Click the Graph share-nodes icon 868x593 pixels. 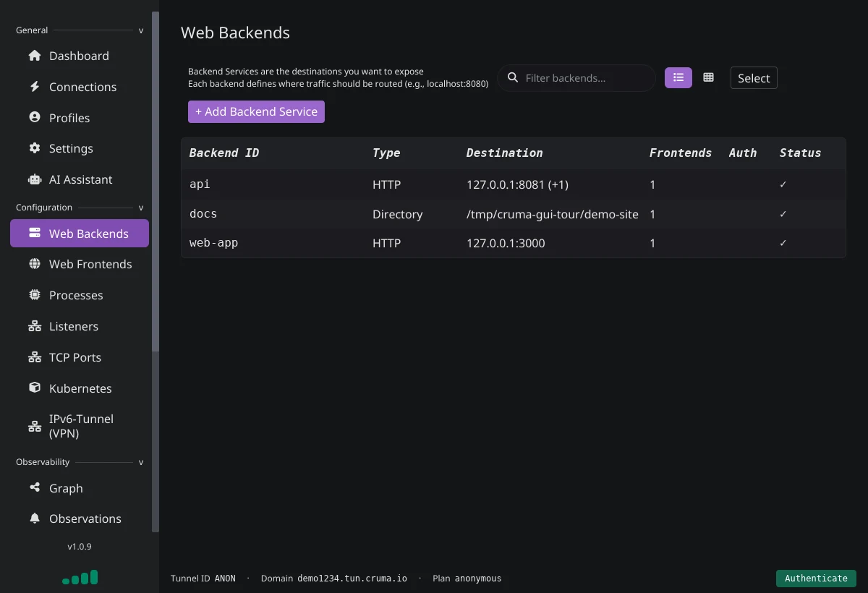coord(34,487)
